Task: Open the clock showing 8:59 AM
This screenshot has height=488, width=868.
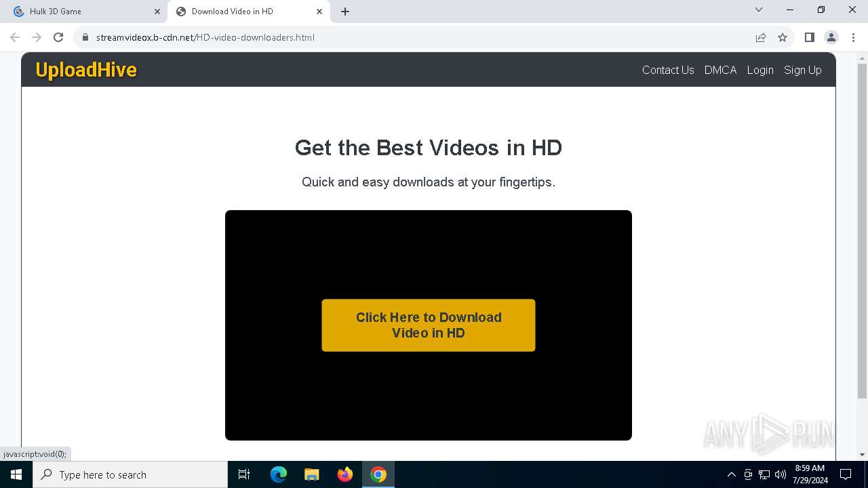Action: point(810,474)
